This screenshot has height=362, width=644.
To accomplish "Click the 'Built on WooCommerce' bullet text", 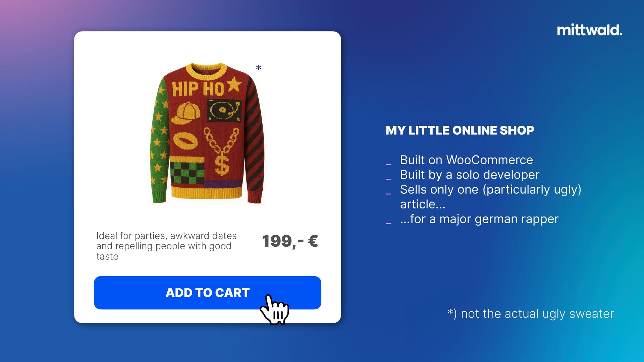I will pyautogui.click(x=466, y=160).
